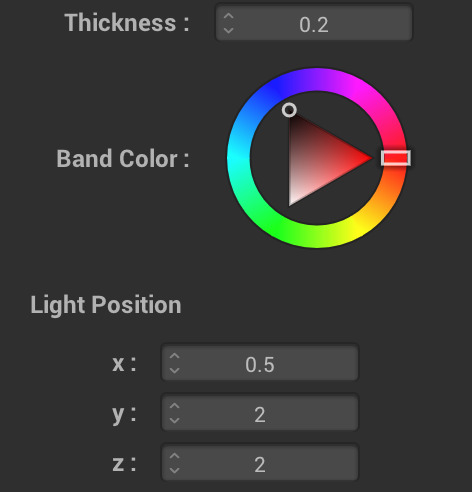The width and height of the screenshot is (472, 492).
Task: Click the y value field showing 2
Action: tap(260, 413)
